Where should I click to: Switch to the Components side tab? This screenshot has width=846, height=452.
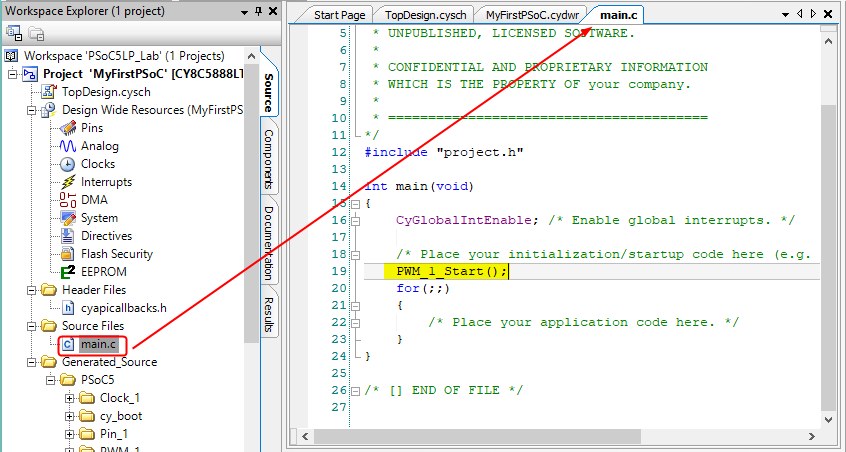(269, 160)
